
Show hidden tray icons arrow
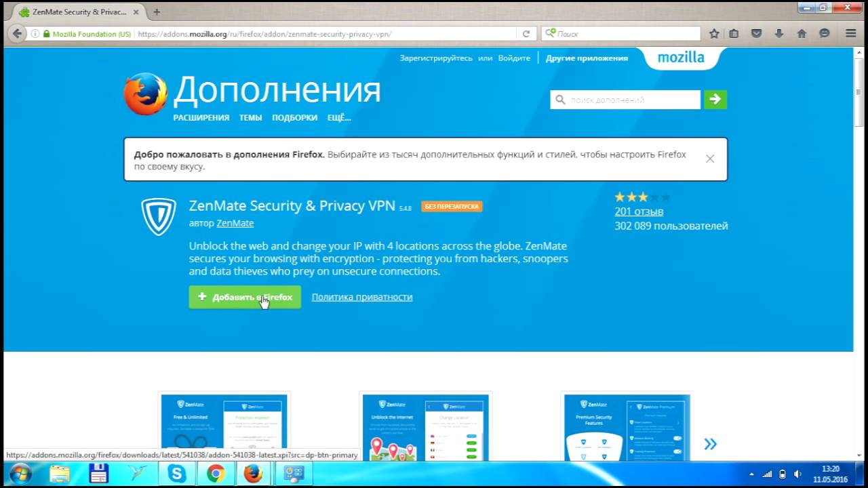[751, 474]
